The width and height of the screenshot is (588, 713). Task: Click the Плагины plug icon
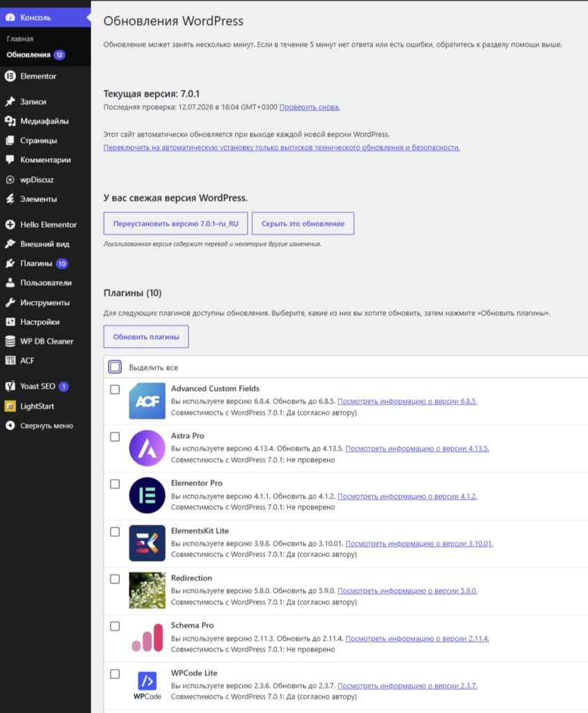pyautogui.click(x=10, y=263)
